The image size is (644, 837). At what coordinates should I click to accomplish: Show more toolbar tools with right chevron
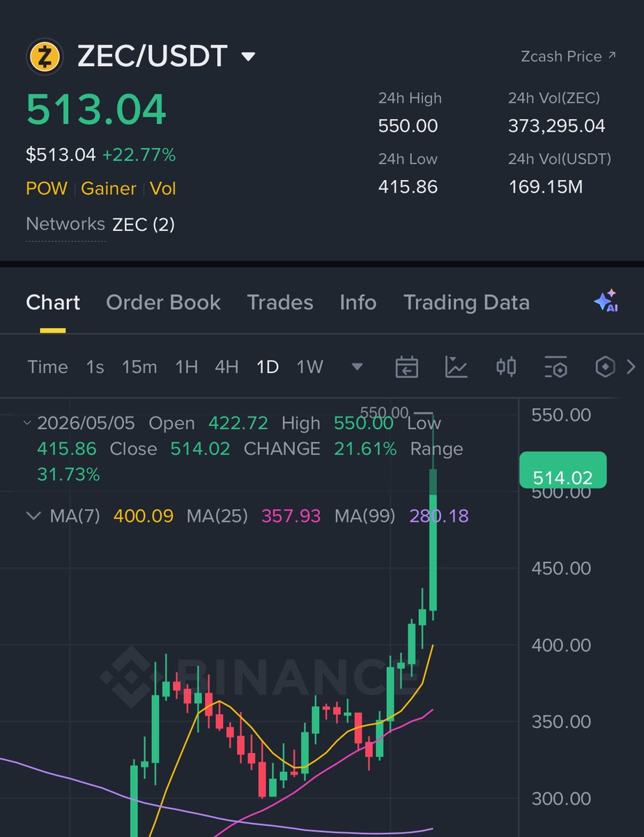coord(631,366)
